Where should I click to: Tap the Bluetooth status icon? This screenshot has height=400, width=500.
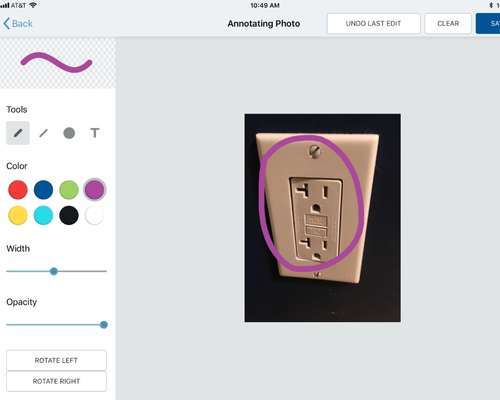[491, 5]
